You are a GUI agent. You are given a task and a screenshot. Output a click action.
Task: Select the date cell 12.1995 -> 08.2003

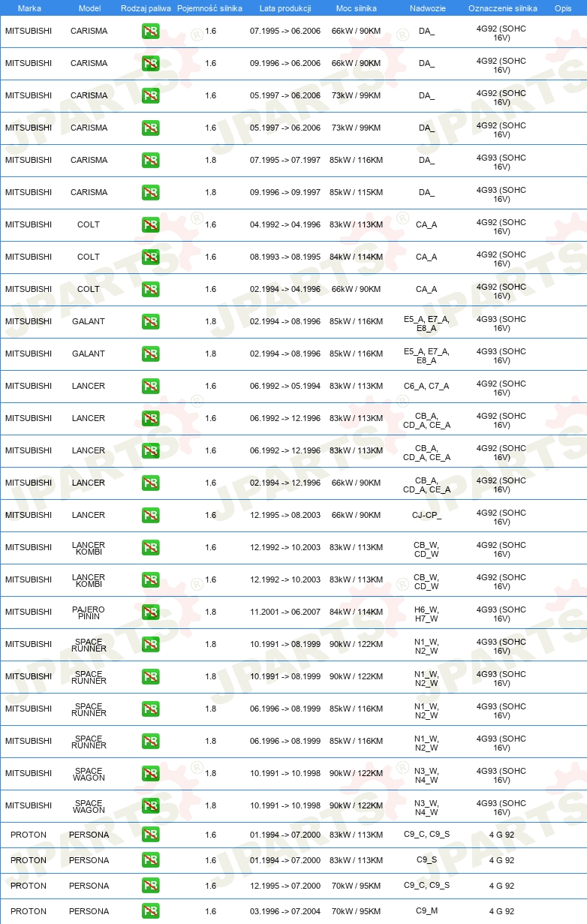(285, 516)
